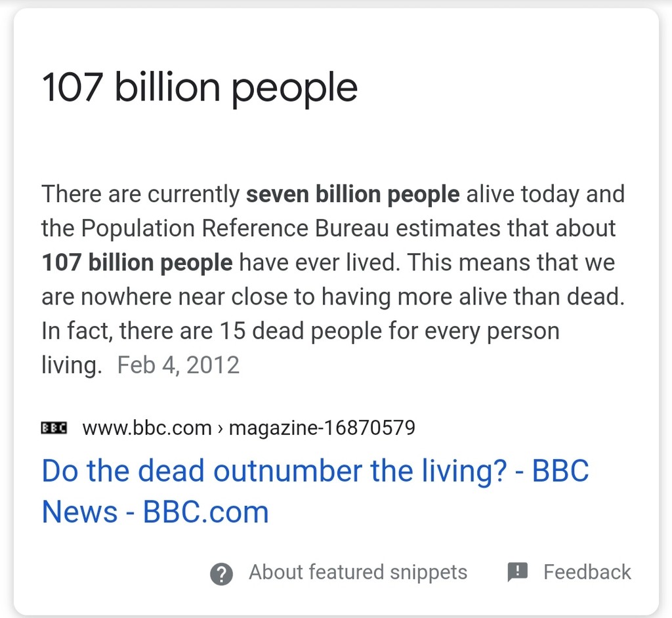Click the breadcrumb chevron separator after www.bbc.com

pyautogui.click(x=220, y=428)
